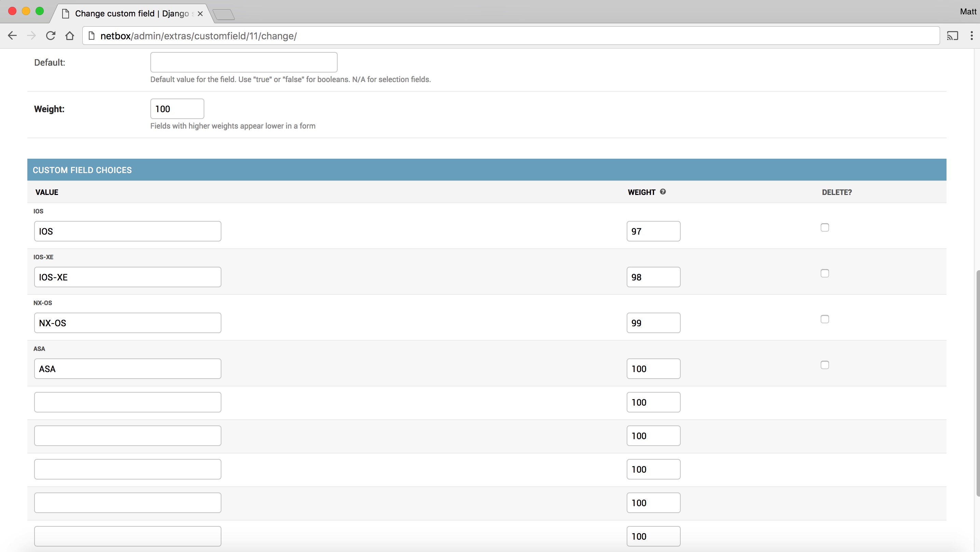
Task: Edit the IOS-XE value field
Action: coord(127,277)
